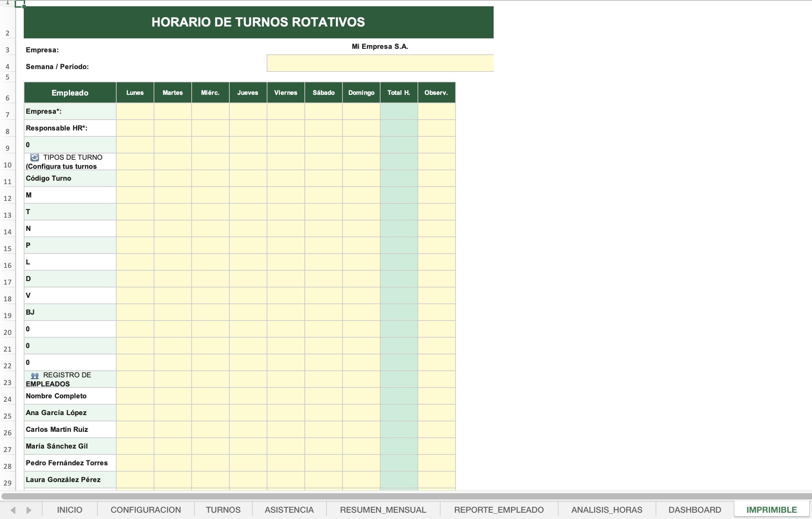The width and height of the screenshot is (812, 519).
Task: Click Viernes cell for Pedro Fernández Torres
Action: click(x=286, y=463)
